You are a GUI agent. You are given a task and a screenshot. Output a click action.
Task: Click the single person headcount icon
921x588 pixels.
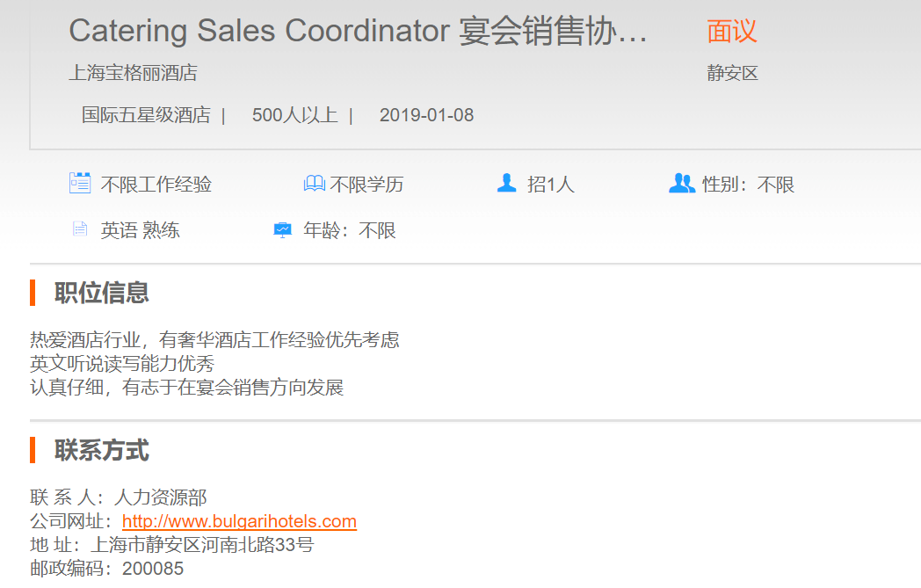point(506,183)
